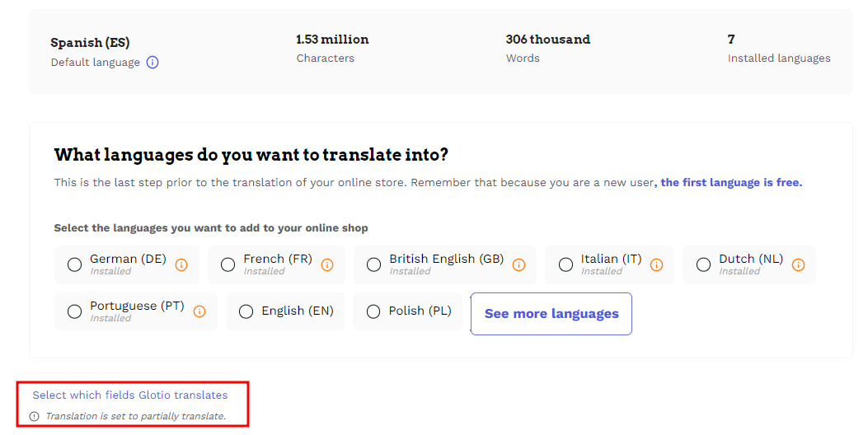Click the partial translation warning icon
Image resolution: width=868 pixels, height=435 pixels.
pos(35,416)
